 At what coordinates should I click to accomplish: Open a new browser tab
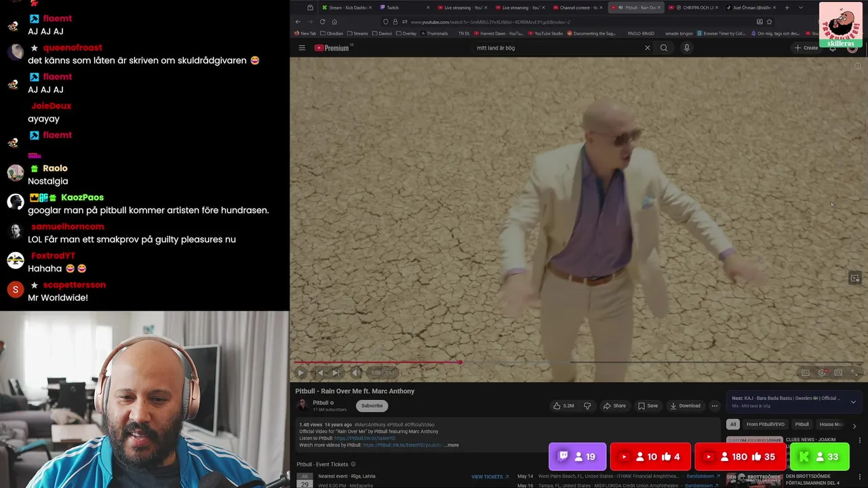[787, 7]
